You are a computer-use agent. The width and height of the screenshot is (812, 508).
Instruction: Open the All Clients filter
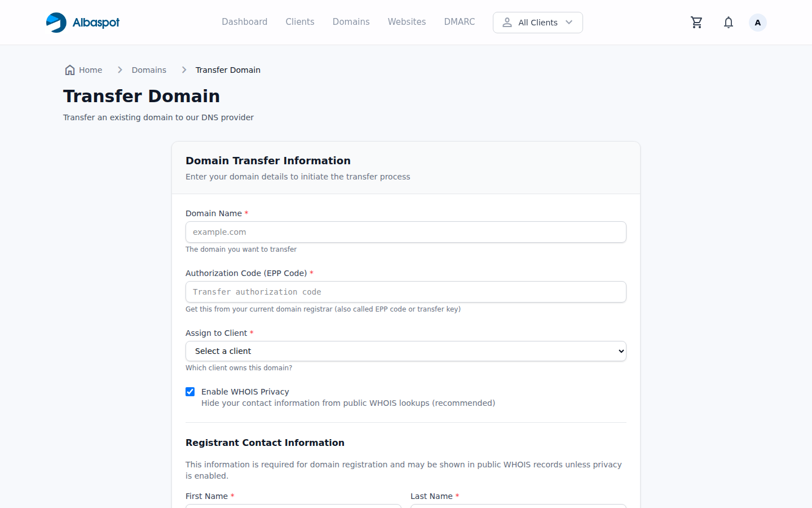coord(537,22)
